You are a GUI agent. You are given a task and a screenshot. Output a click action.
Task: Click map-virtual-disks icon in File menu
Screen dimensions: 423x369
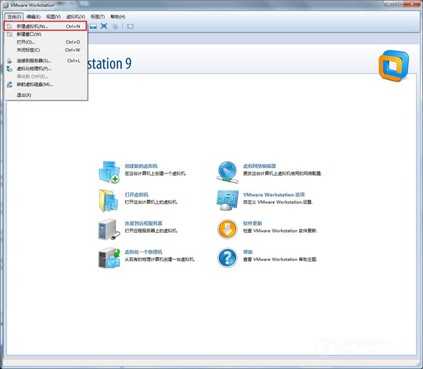coord(10,85)
